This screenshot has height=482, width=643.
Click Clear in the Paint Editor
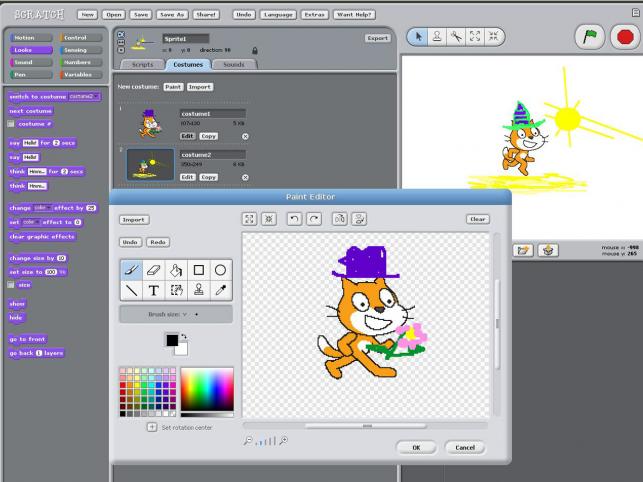(x=478, y=219)
